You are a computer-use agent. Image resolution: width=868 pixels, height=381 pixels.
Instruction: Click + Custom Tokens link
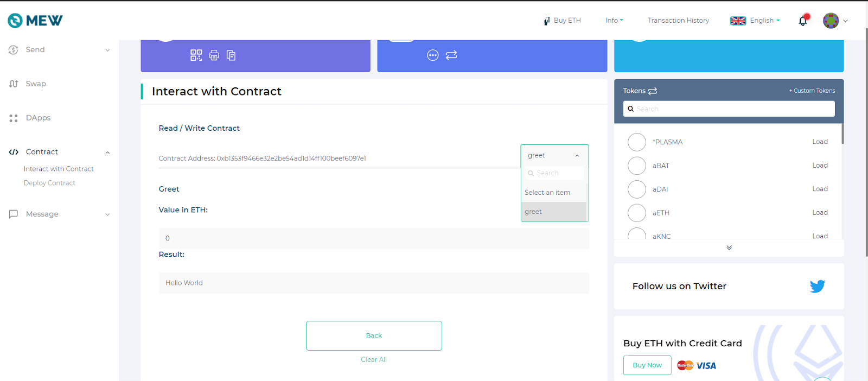812,91
